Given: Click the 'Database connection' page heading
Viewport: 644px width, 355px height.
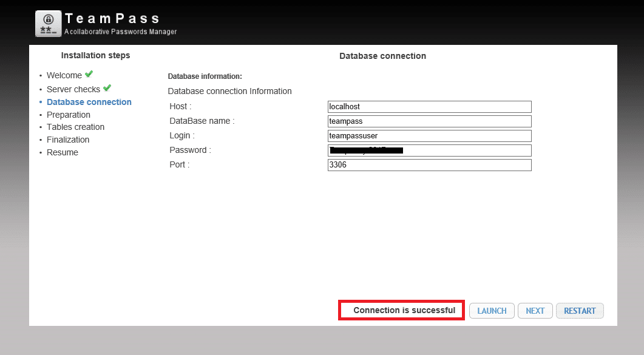Looking at the screenshot, I should click(x=382, y=56).
